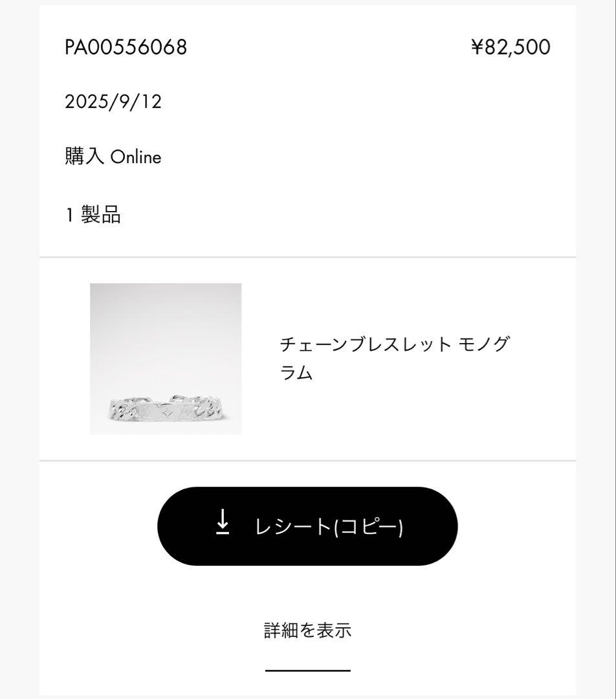616x699 pixels.
Task: Select the order date 2025/9/12
Action: point(113,102)
